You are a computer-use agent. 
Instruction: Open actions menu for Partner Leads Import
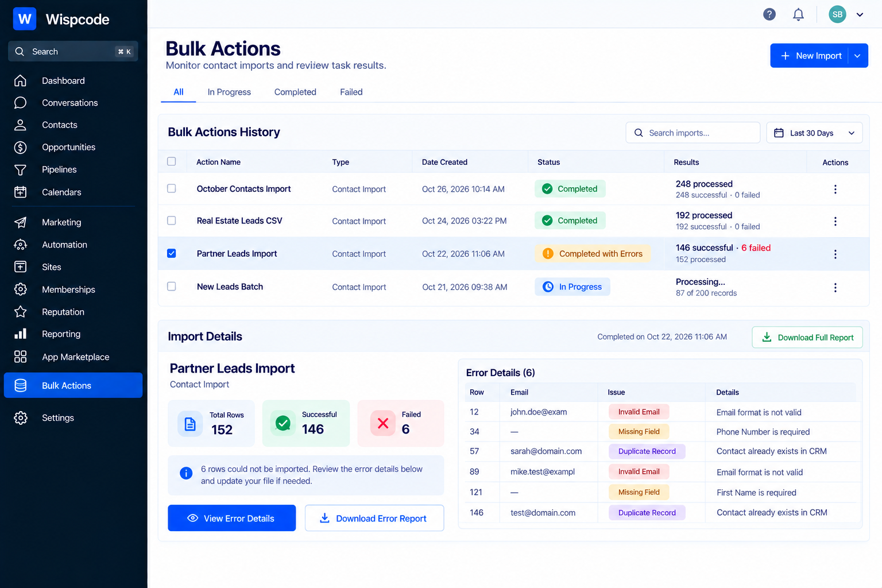[x=835, y=254]
